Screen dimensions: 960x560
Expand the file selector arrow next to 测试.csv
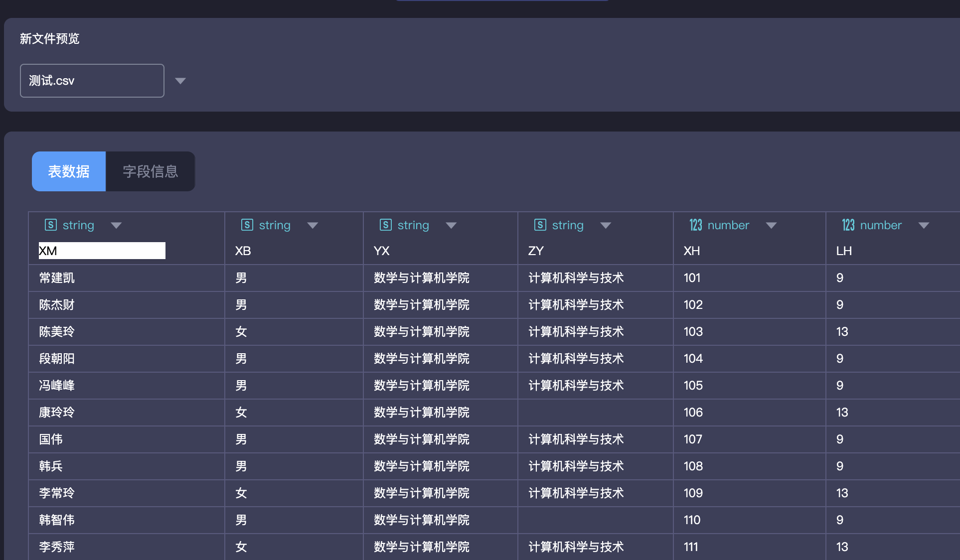(180, 81)
